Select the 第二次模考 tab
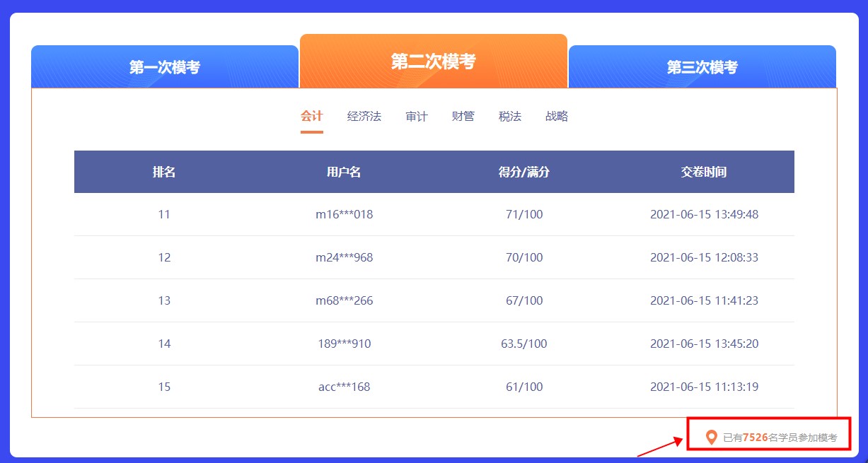This screenshot has height=463, width=868. click(x=434, y=61)
